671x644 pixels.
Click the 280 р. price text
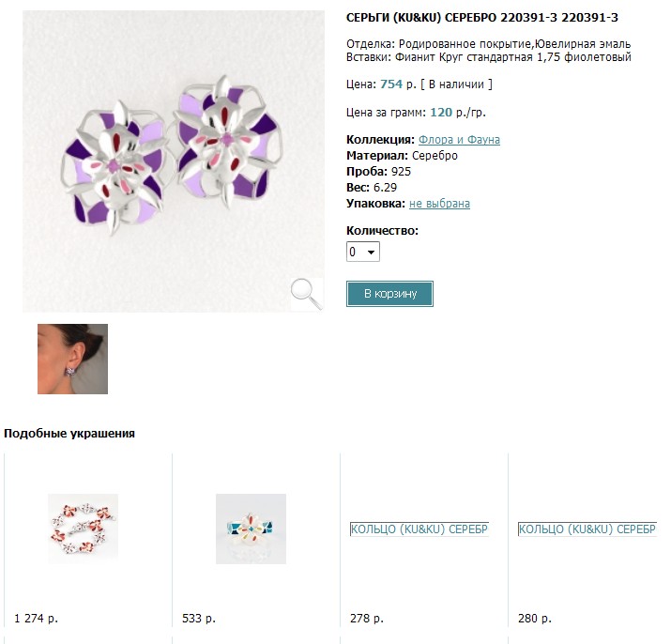(535, 619)
